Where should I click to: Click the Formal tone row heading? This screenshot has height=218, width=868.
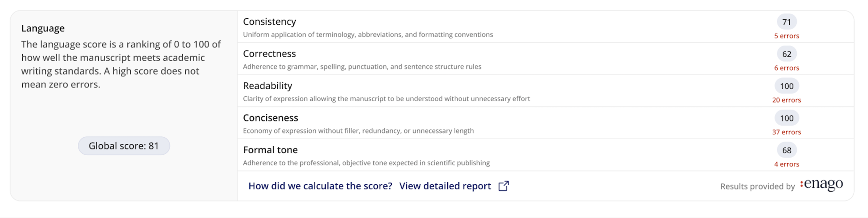[x=270, y=150]
